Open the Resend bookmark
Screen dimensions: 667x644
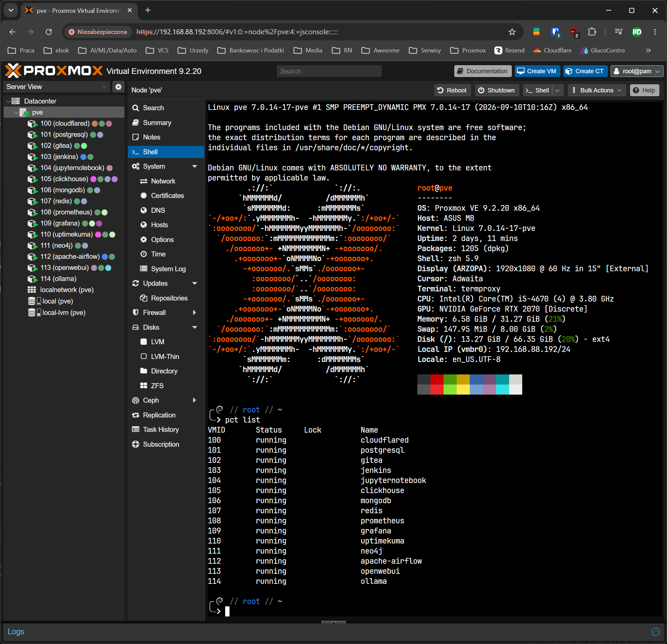pyautogui.click(x=509, y=50)
